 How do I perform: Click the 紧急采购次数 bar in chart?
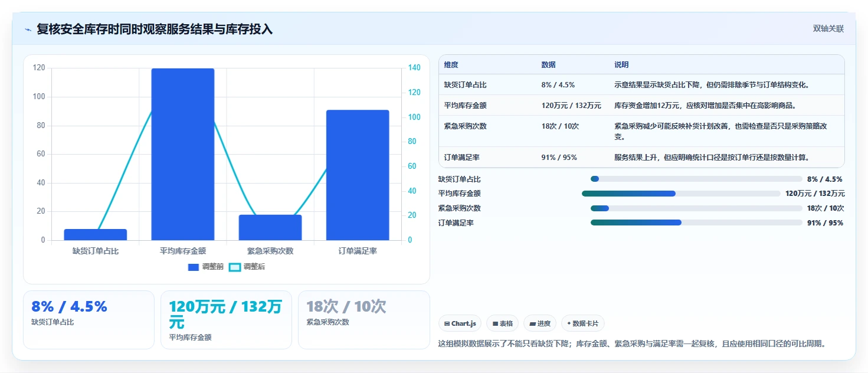(x=270, y=228)
